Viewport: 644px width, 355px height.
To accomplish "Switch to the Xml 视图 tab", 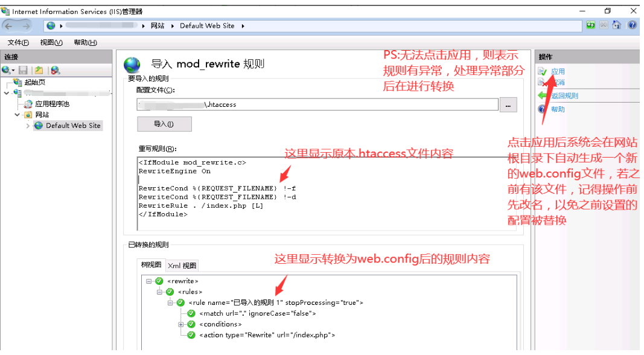I will [182, 266].
